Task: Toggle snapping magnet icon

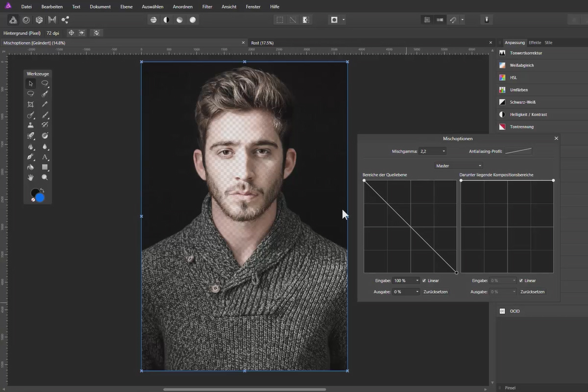Action: (x=453, y=20)
